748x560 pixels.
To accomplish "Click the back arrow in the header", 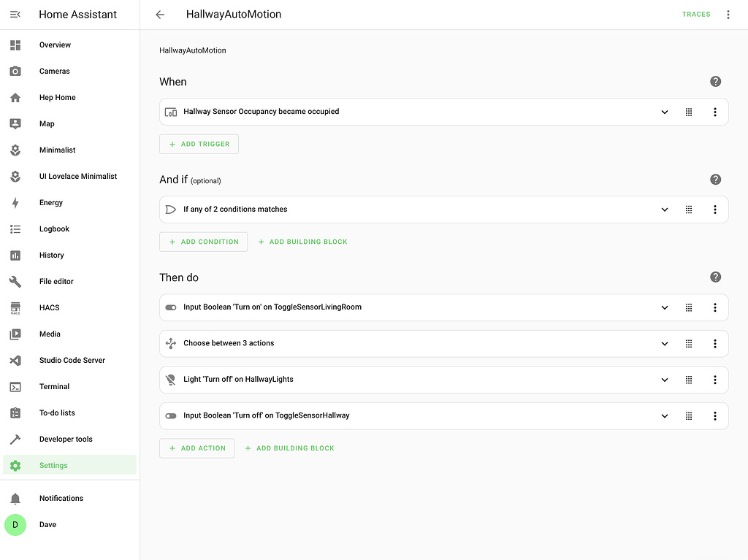I will coord(160,15).
